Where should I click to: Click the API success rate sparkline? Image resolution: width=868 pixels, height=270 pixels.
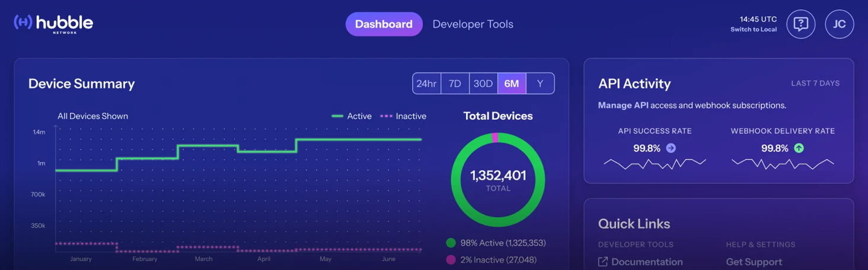(x=655, y=163)
